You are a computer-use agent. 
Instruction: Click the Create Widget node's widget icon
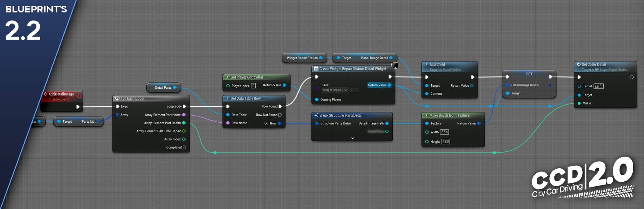click(x=316, y=69)
